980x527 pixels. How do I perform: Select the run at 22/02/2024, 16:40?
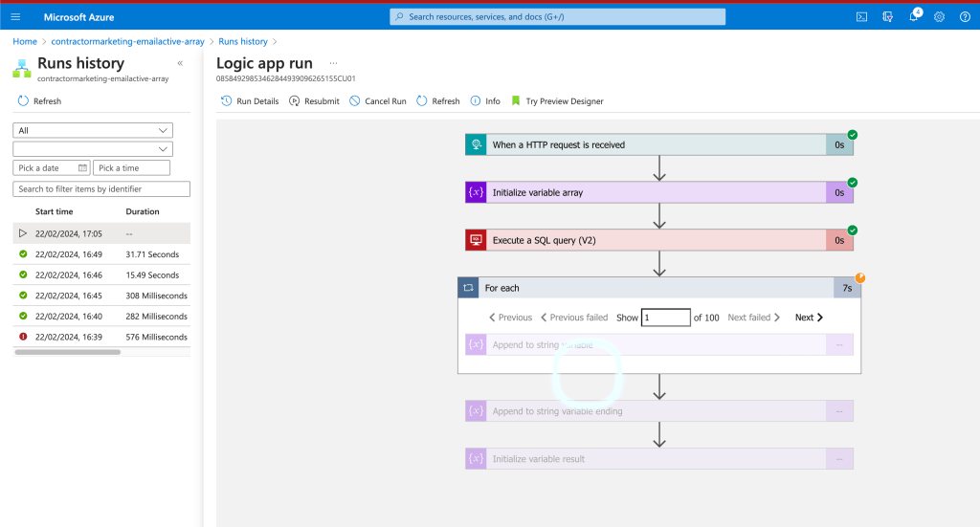pyautogui.click(x=101, y=316)
